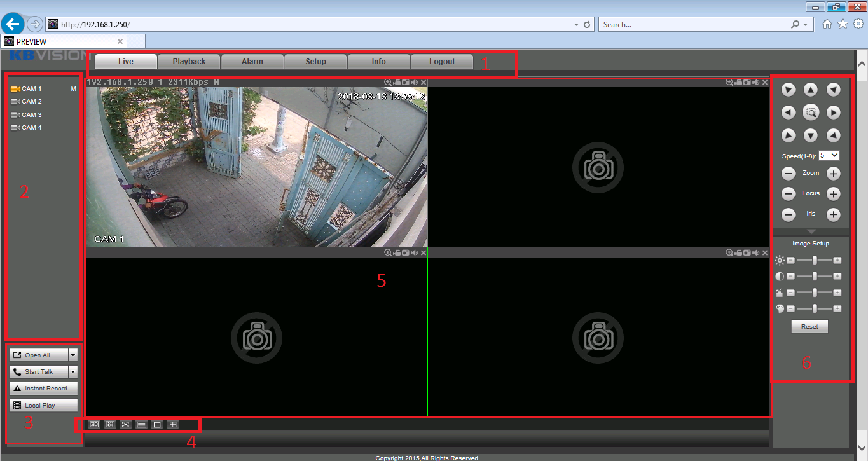The height and width of the screenshot is (461, 868).
Task: Click the PTZ 3D positioning center icon
Action: (x=811, y=113)
